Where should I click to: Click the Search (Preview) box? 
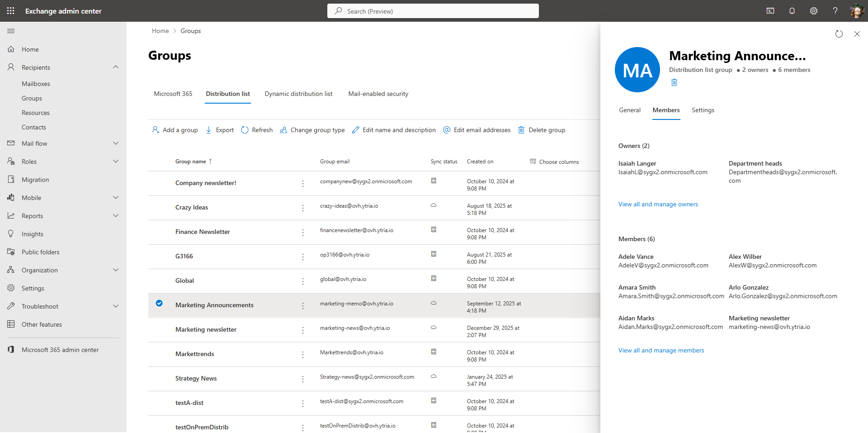(433, 11)
